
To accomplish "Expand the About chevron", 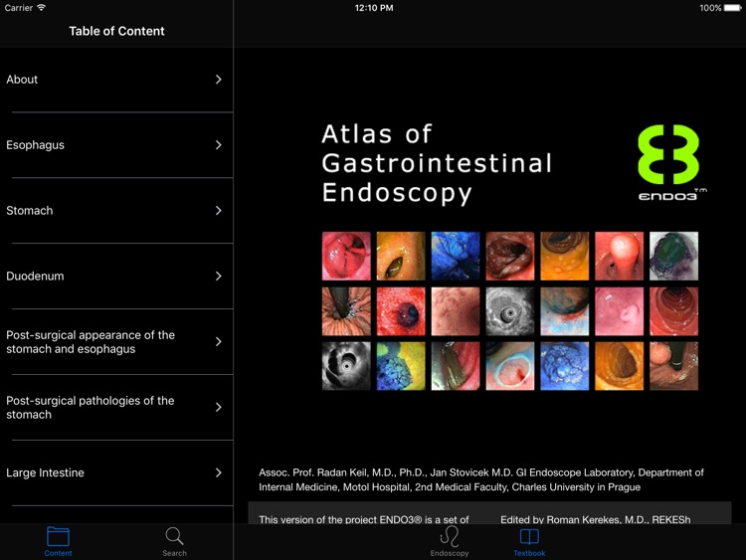I will click(x=219, y=80).
